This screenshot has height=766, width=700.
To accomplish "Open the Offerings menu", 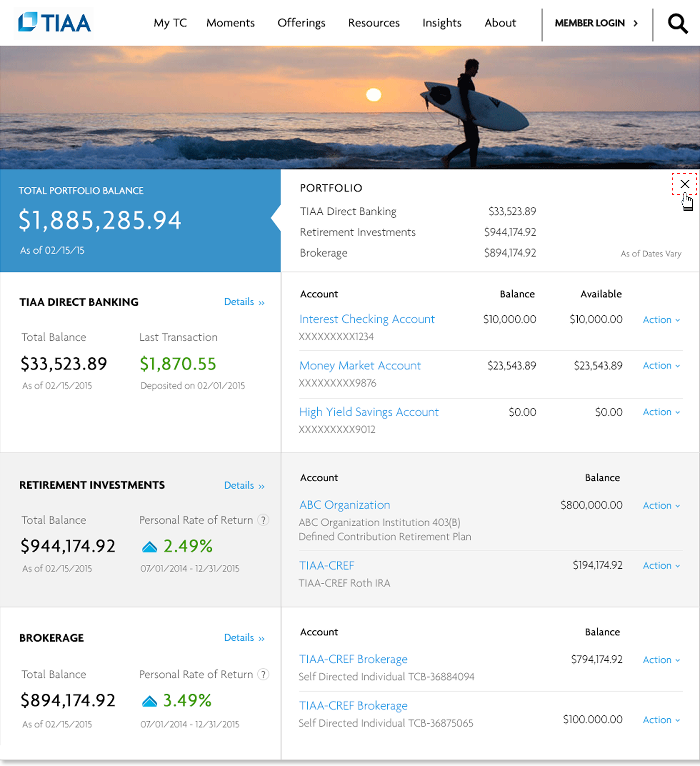I will 301,23.
